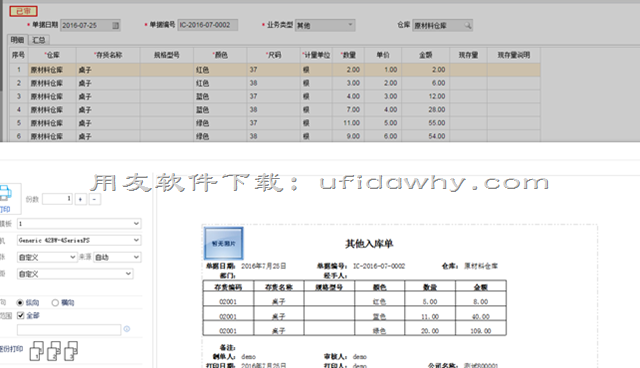Select row 2 number cell
The height and width of the screenshot is (368, 640).
18,83
